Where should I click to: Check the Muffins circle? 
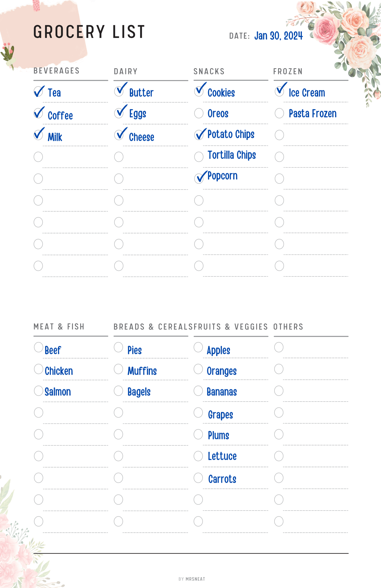pos(118,369)
